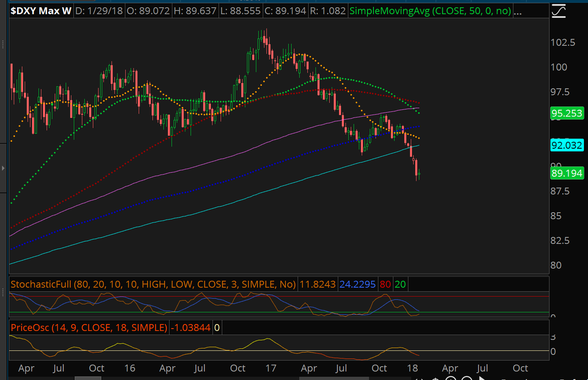Click the $DXY Max W symbol label
This screenshot has width=588, height=380.
pyautogui.click(x=41, y=11)
